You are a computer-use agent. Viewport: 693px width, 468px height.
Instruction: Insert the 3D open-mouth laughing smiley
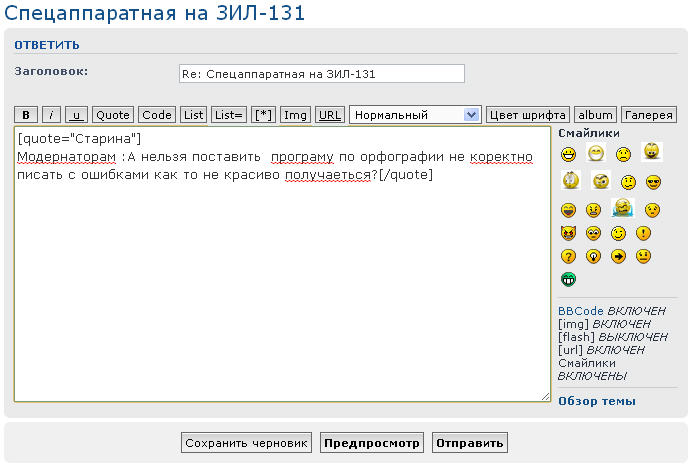(x=652, y=152)
